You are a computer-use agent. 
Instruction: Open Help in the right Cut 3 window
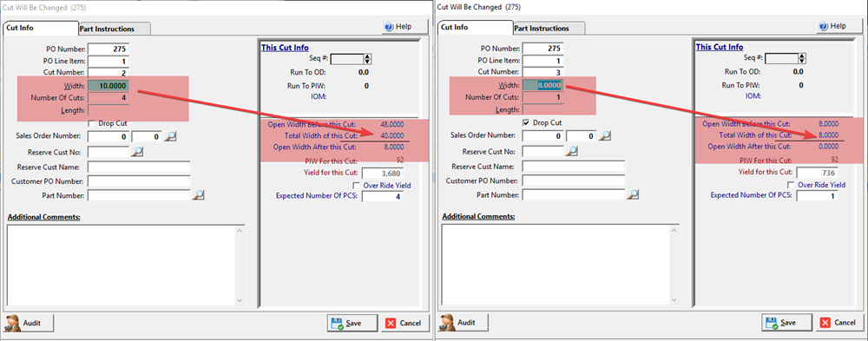pyautogui.click(x=839, y=26)
